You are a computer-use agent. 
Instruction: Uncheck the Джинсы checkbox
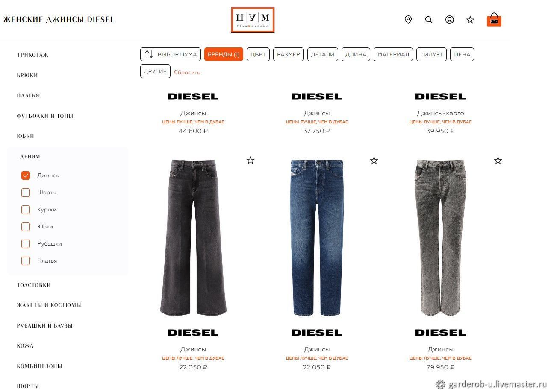26,176
